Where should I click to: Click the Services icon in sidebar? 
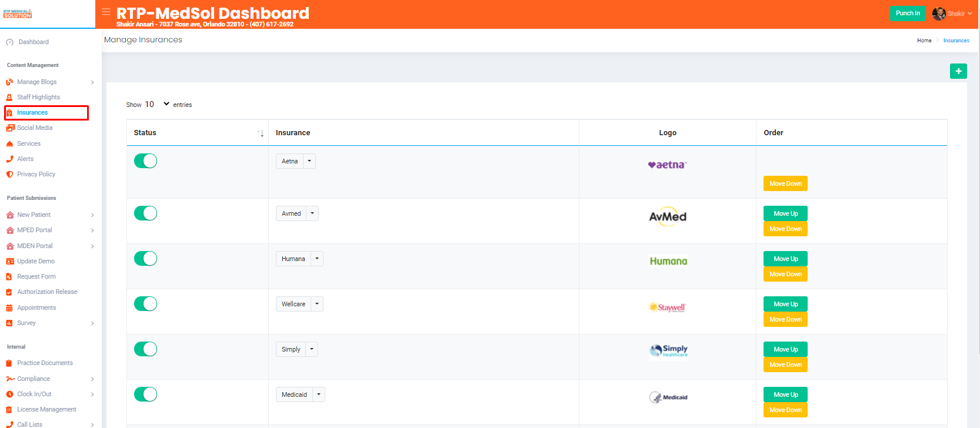coord(9,144)
